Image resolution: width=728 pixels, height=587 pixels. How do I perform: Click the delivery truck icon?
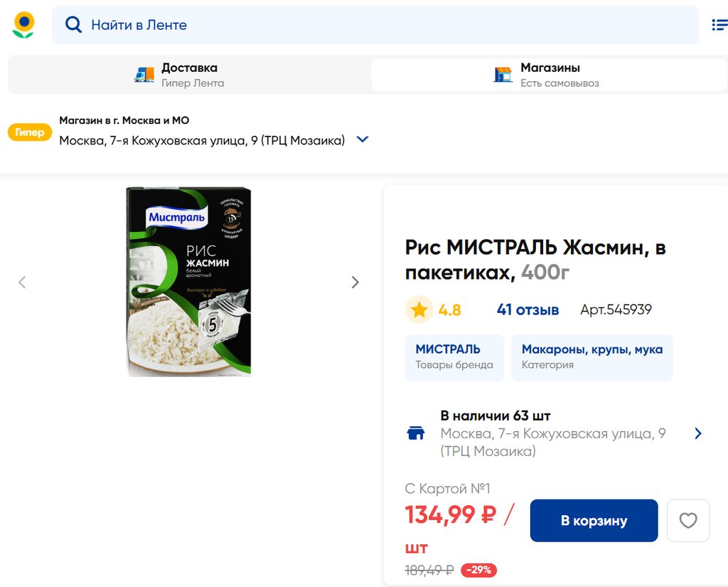(x=144, y=75)
